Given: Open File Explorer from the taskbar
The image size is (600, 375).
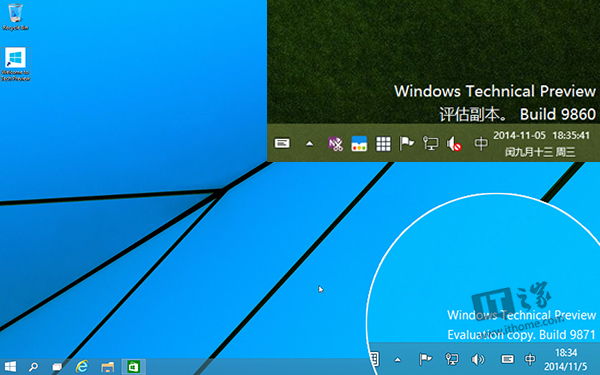Looking at the screenshot, I should click(108, 367).
